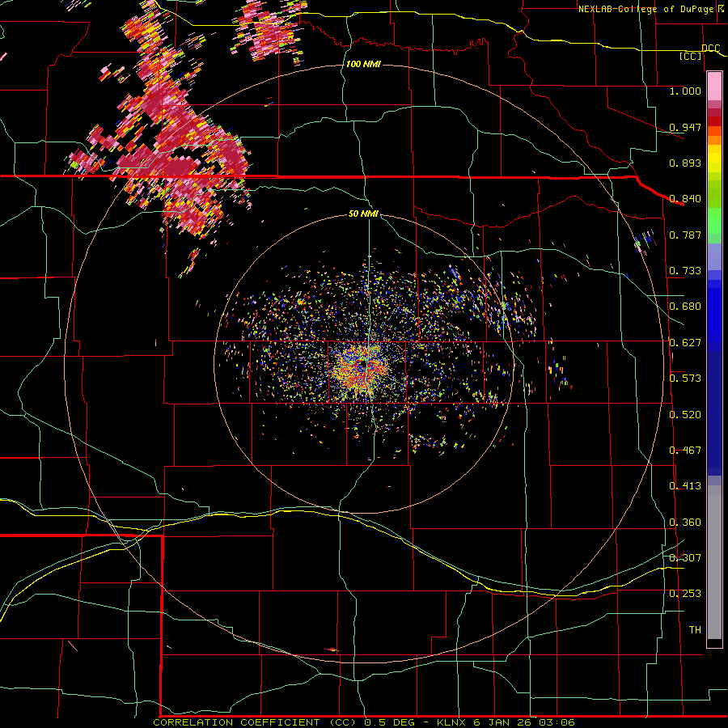Click the 0.787 legend value

coord(685,235)
